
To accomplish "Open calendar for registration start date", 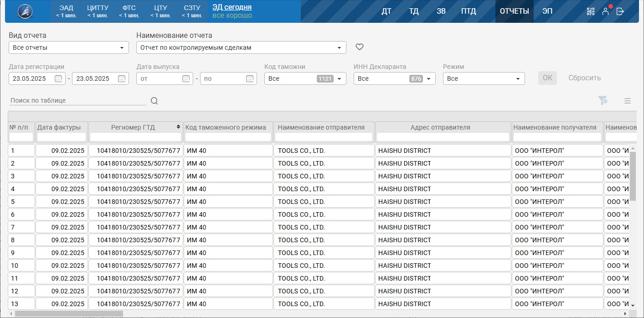I will click(58, 78).
